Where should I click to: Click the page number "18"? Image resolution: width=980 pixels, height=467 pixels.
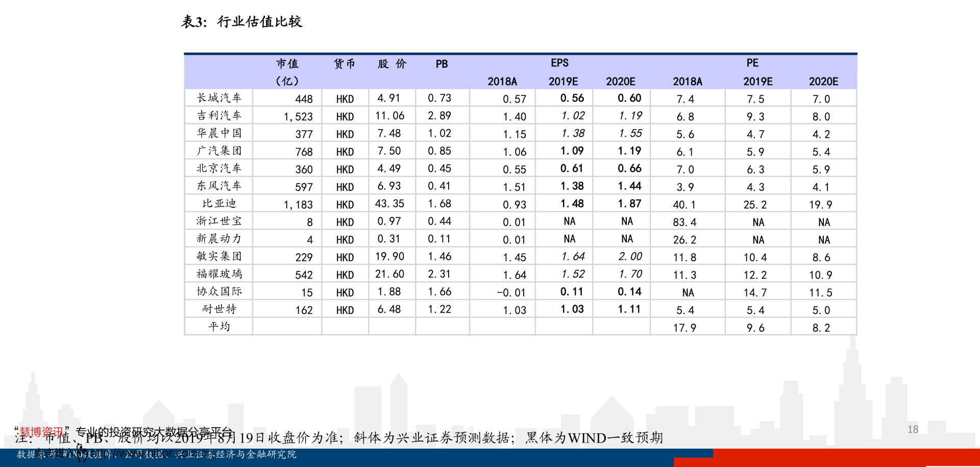click(x=913, y=429)
